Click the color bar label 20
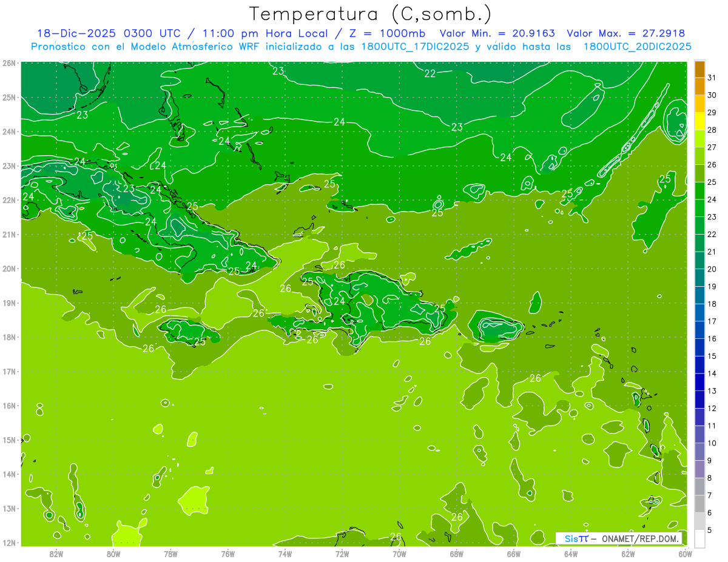The image size is (728, 562). (x=712, y=269)
